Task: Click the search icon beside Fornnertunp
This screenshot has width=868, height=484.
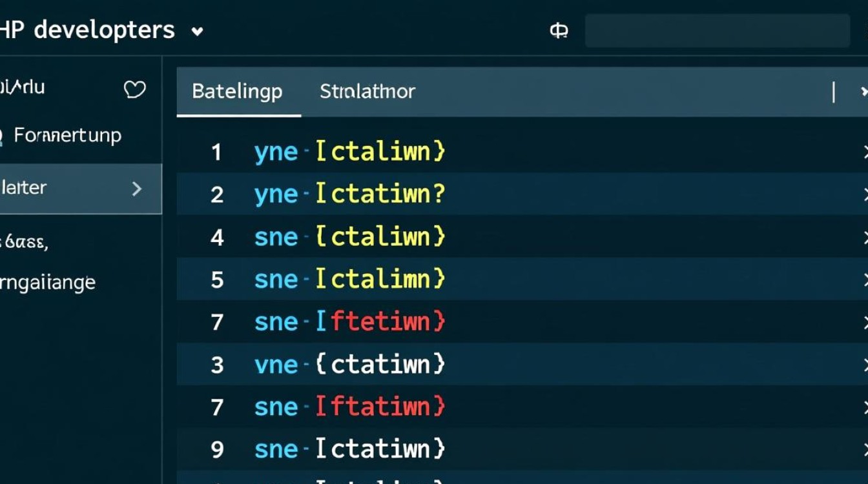Action: tap(1, 136)
